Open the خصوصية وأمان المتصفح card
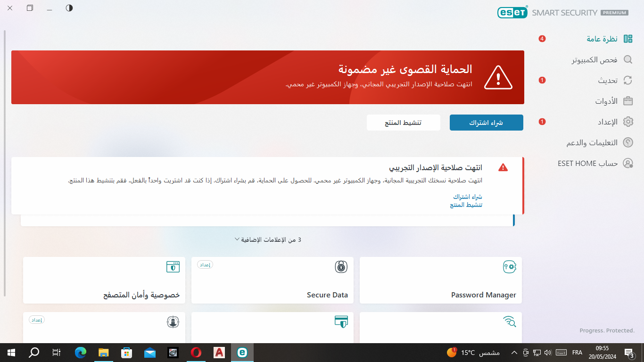This screenshot has height=362, width=644. pyautogui.click(x=104, y=280)
